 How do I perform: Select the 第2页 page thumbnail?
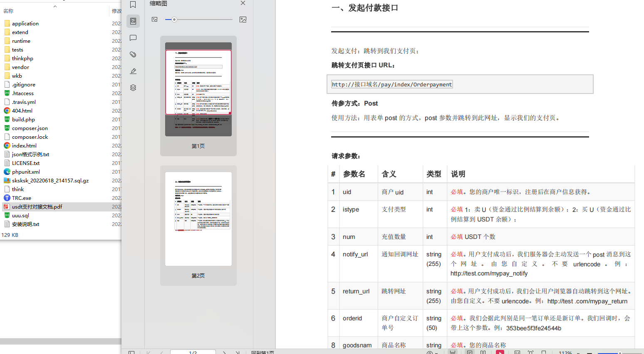click(x=198, y=219)
